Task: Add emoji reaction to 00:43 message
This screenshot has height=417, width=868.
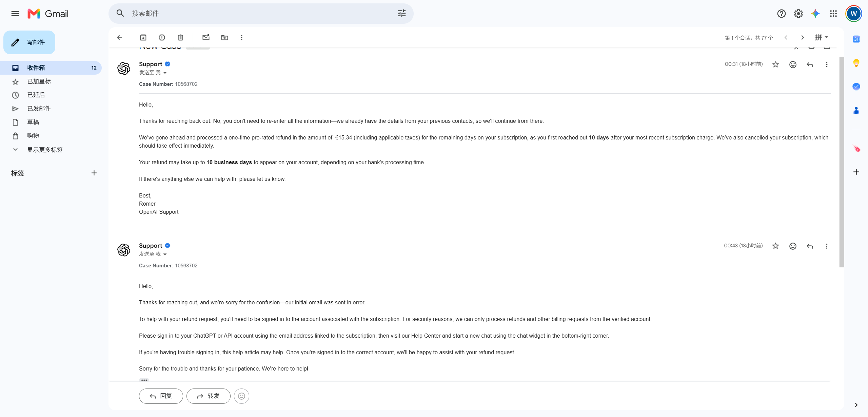Action: click(793, 246)
